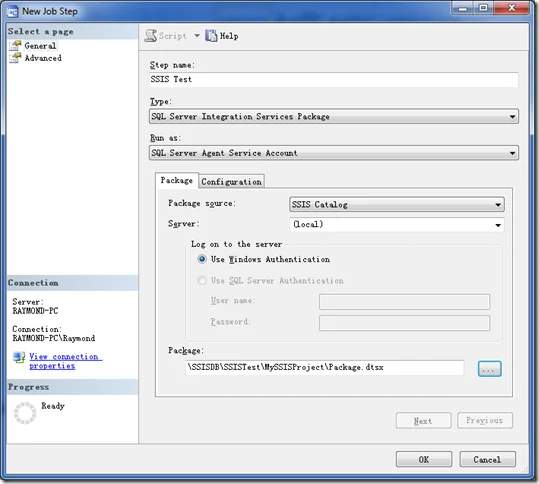Select Use SQL Server Authentication radio button

202,280
